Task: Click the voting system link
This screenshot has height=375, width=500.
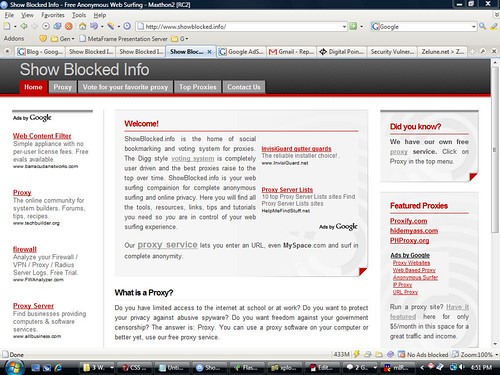Action: [x=193, y=159]
